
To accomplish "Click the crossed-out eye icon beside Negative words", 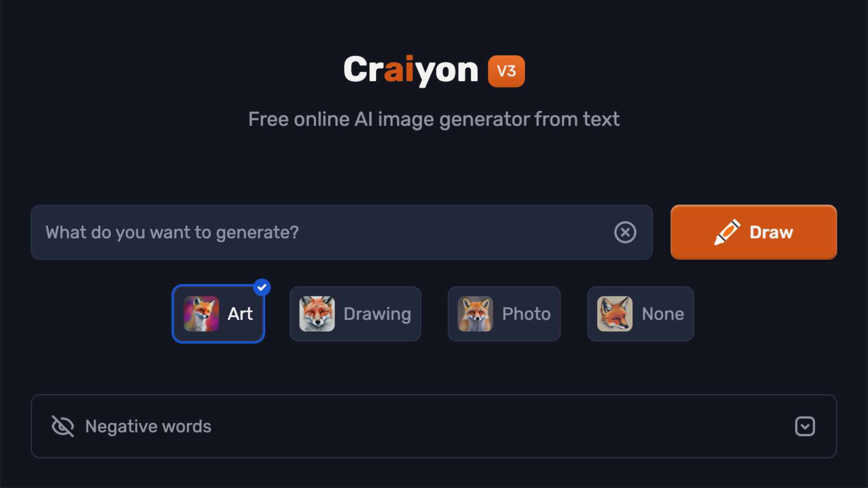I will [63, 426].
